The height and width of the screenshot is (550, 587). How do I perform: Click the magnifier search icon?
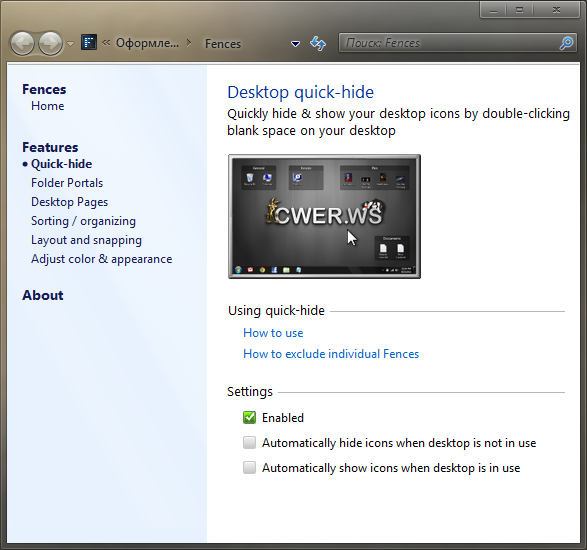pyautogui.click(x=566, y=43)
